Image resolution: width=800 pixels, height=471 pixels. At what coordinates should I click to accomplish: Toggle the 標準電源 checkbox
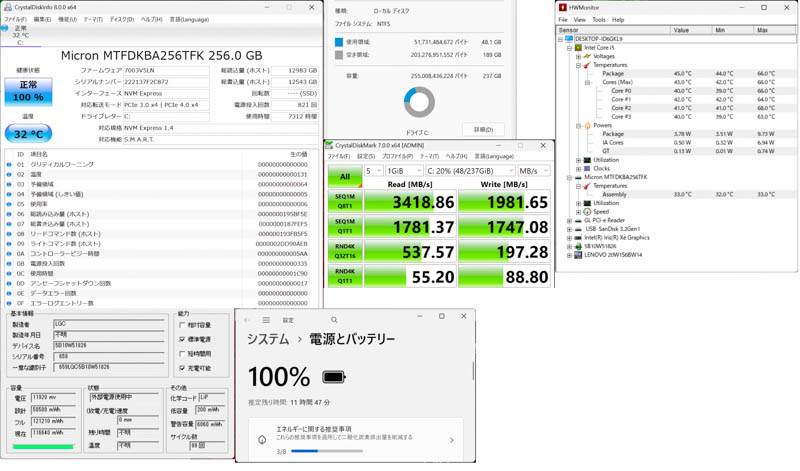(183, 339)
